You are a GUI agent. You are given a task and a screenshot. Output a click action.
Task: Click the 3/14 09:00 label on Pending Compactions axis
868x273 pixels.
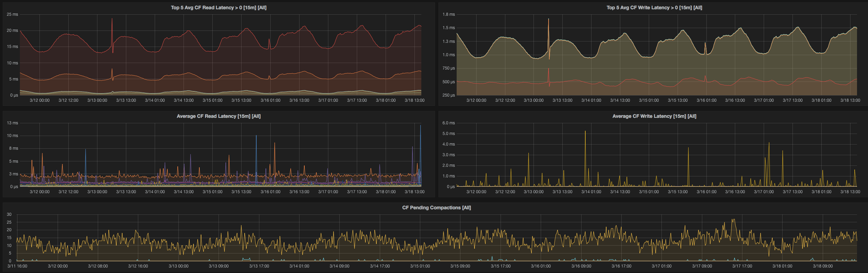coord(339,266)
